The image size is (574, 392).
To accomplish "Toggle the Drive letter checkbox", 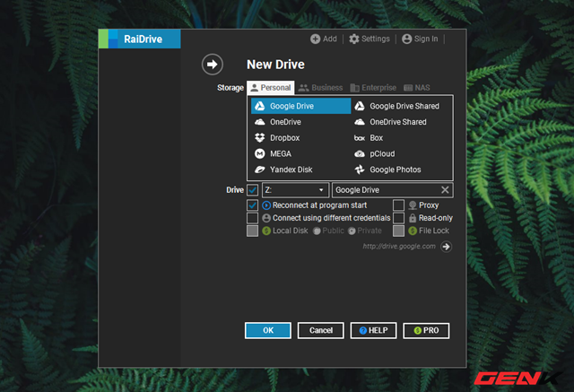I will [x=252, y=190].
